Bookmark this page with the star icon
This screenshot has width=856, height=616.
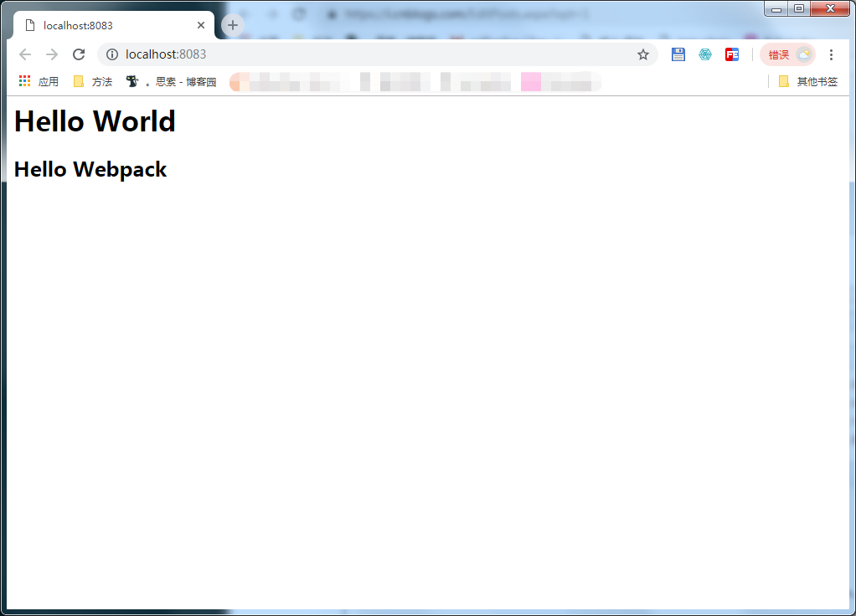click(643, 54)
